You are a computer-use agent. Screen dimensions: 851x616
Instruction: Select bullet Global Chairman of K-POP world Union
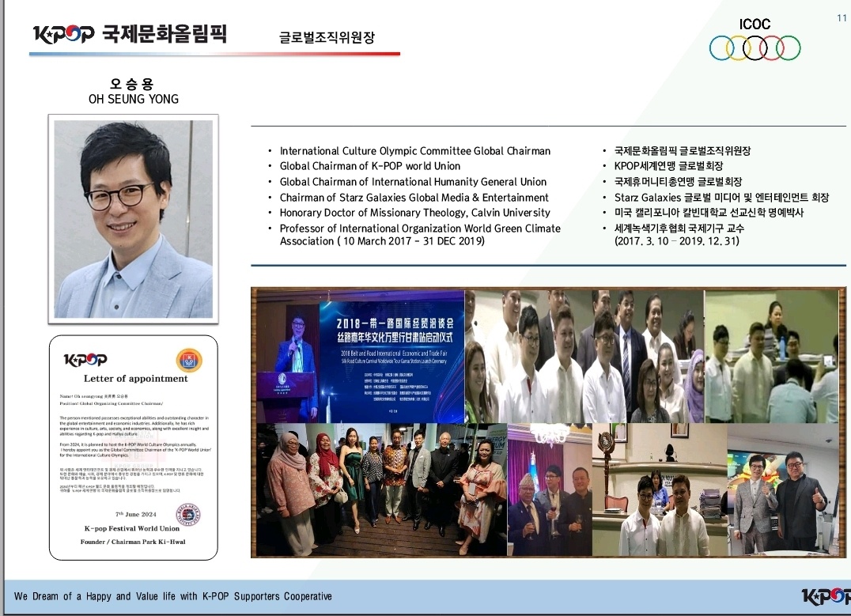point(369,166)
